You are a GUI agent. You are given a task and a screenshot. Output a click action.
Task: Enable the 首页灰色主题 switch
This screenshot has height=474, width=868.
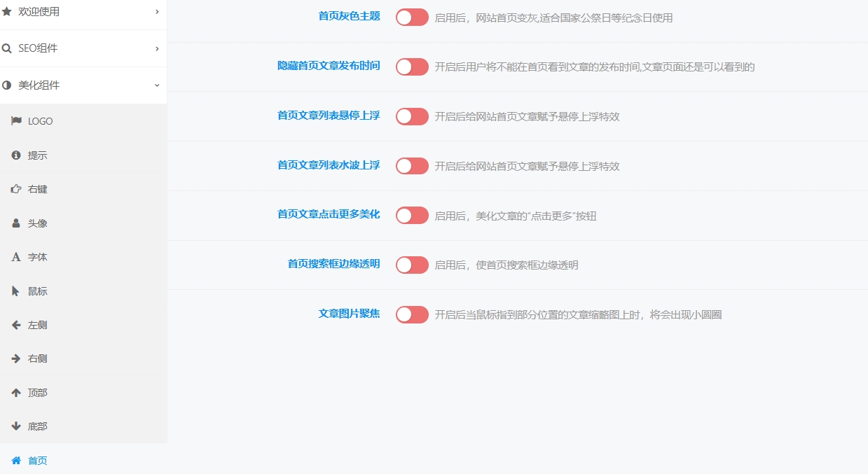tap(412, 18)
